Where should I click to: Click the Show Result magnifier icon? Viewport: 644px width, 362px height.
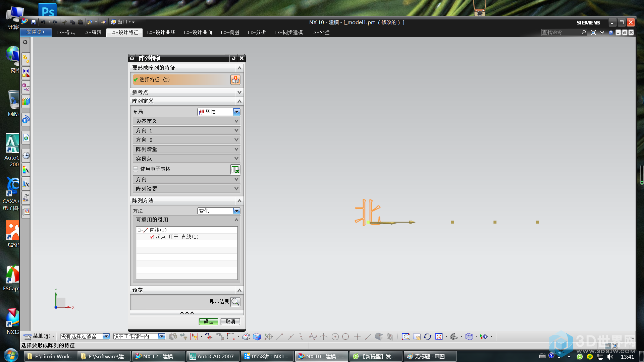pyautogui.click(x=235, y=302)
